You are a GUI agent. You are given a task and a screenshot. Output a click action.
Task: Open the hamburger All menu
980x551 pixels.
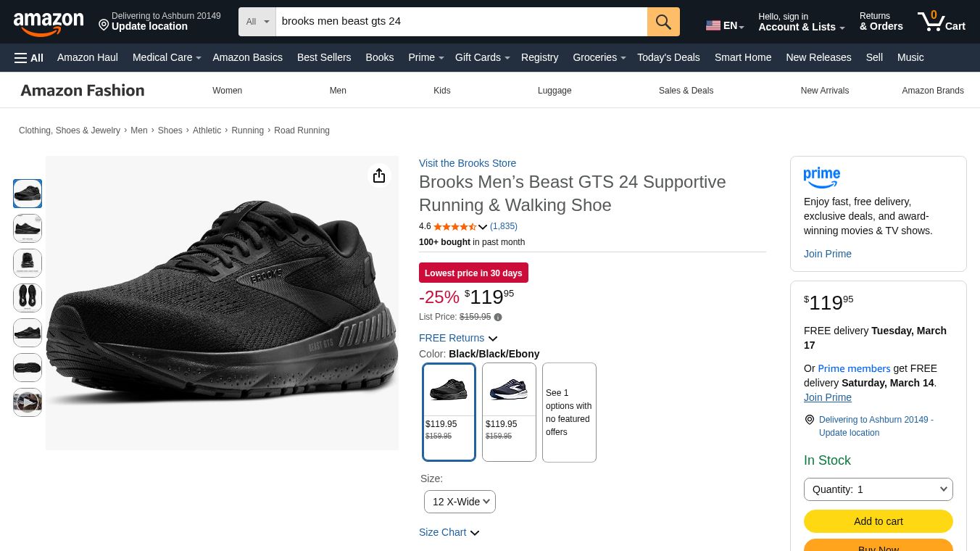click(x=29, y=57)
